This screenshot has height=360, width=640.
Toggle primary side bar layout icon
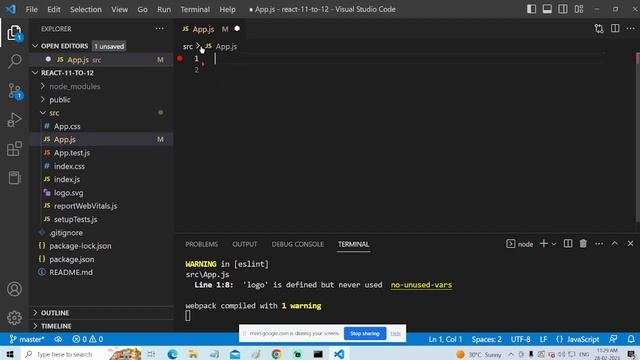pos(531,9)
